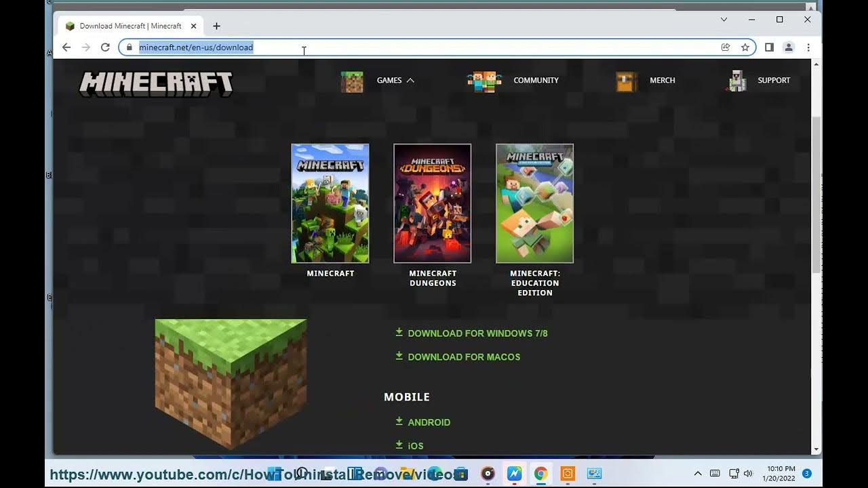Click the Android download link
Image resolution: width=868 pixels, height=488 pixels.
429,422
